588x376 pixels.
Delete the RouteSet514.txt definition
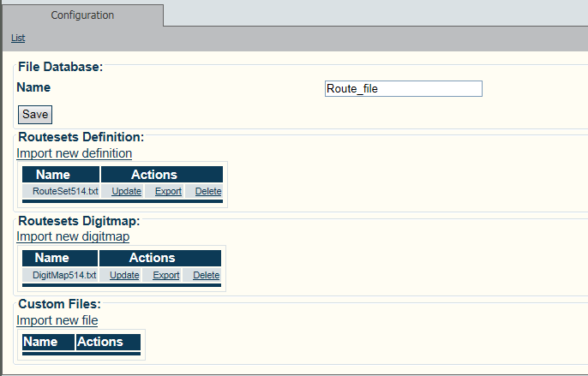coord(207,191)
